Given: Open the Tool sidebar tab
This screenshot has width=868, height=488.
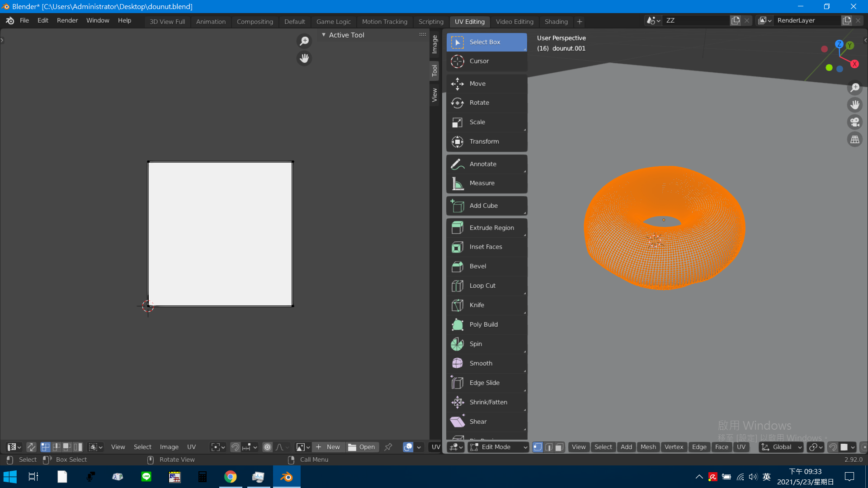Looking at the screenshot, I should [434, 70].
